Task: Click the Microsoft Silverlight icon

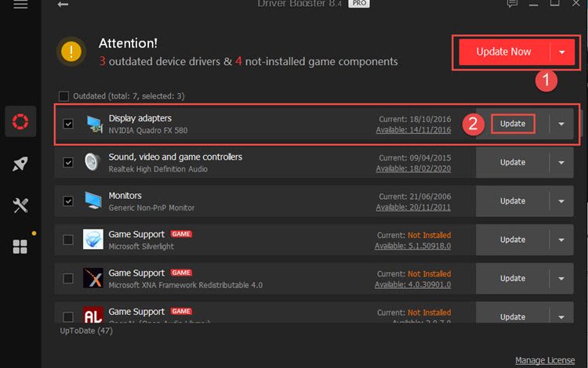Action: 93,240
